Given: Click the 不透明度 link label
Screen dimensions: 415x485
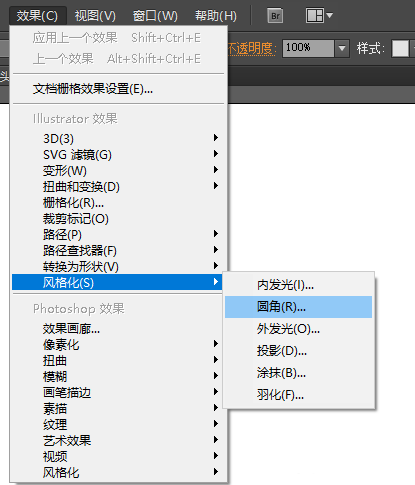Looking at the screenshot, I should [x=252, y=49].
